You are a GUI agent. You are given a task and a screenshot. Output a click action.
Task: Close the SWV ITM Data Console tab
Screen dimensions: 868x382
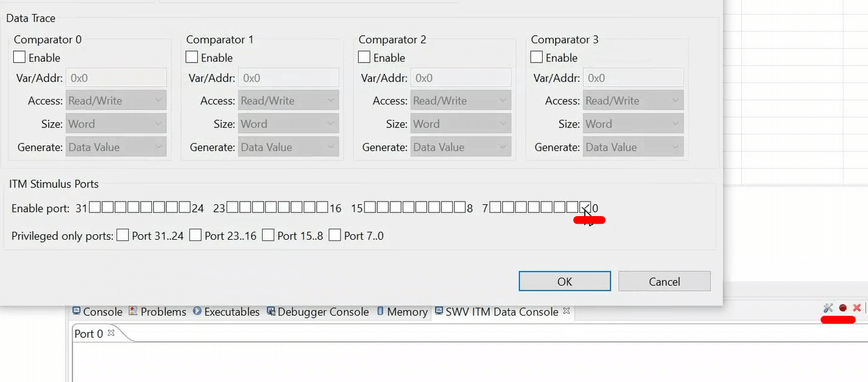(566, 312)
